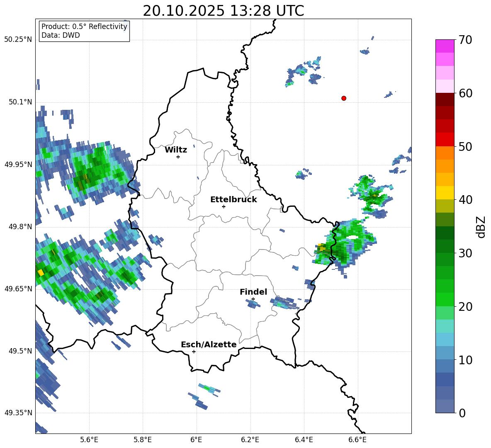This screenshot has width=491, height=448.
Task: Click the Data: DWD label
Action: click(61, 35)
